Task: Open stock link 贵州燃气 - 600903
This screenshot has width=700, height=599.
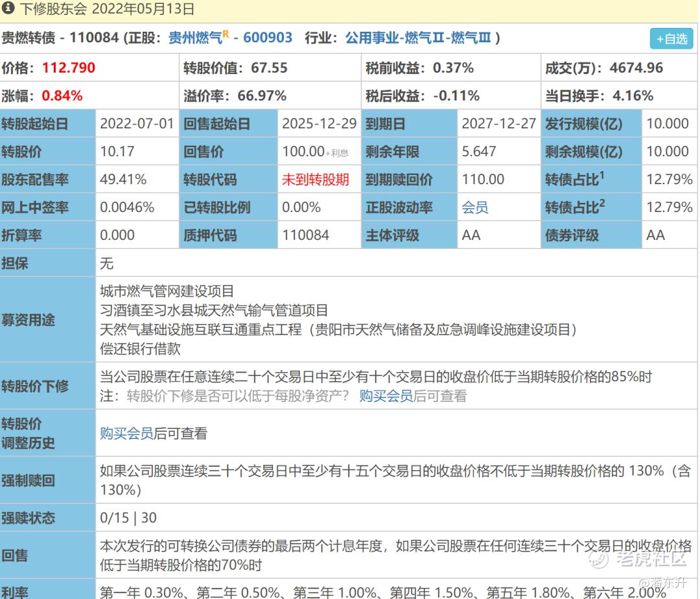Action: pyautogui.click(x=230, y=38)
